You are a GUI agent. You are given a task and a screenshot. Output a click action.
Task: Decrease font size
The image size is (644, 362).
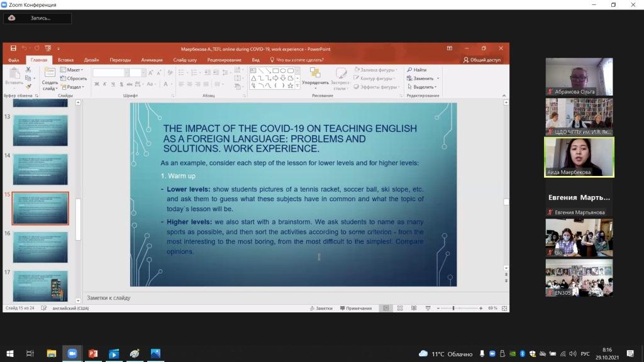(159, 73)
